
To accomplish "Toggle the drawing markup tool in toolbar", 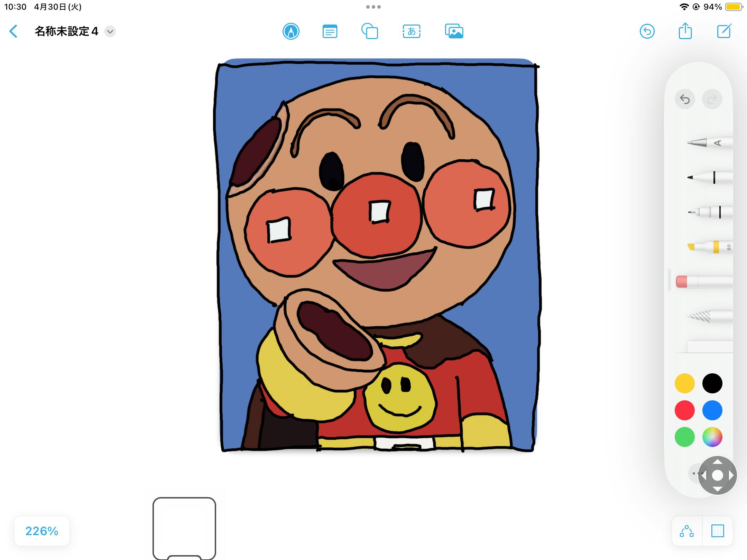I will (291, 31).
